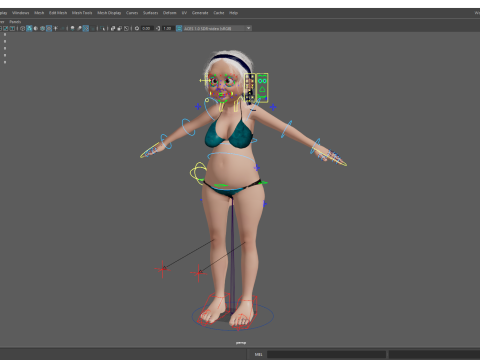
Task: Click the view transform dropdown arrow
Action: pyautogui.click(x=249, y=28)
